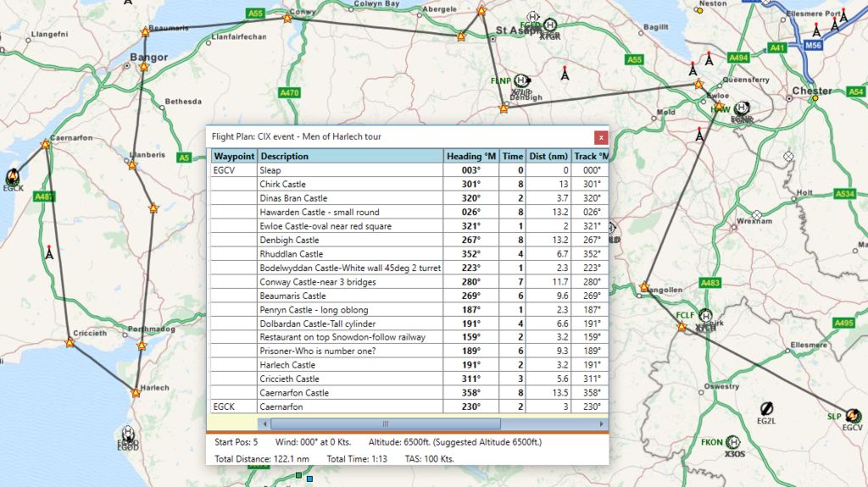Click the FKON heliport symbol

(x=733, y=442)
